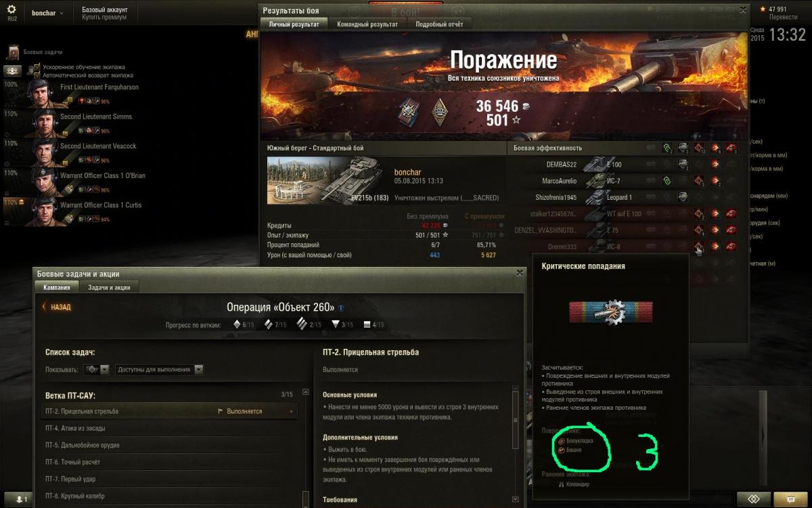
Task: Select task ПТ-8. Крупный калибр
Action: 169,496
